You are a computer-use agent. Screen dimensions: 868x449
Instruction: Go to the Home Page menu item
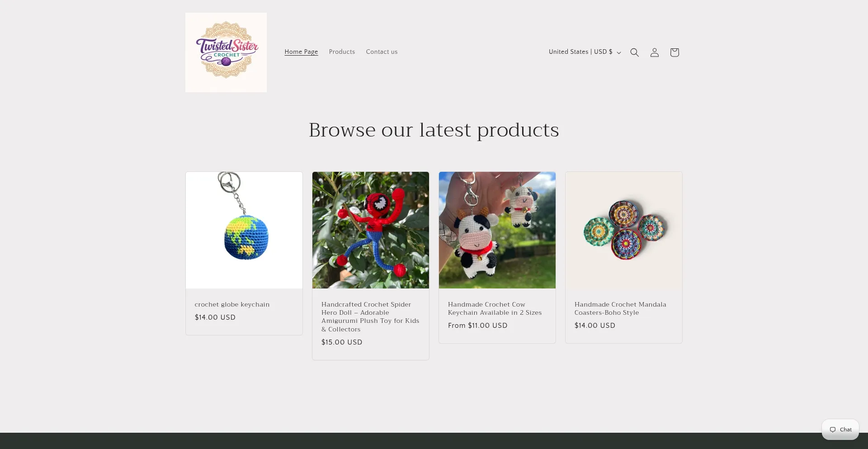pos(301,52)
